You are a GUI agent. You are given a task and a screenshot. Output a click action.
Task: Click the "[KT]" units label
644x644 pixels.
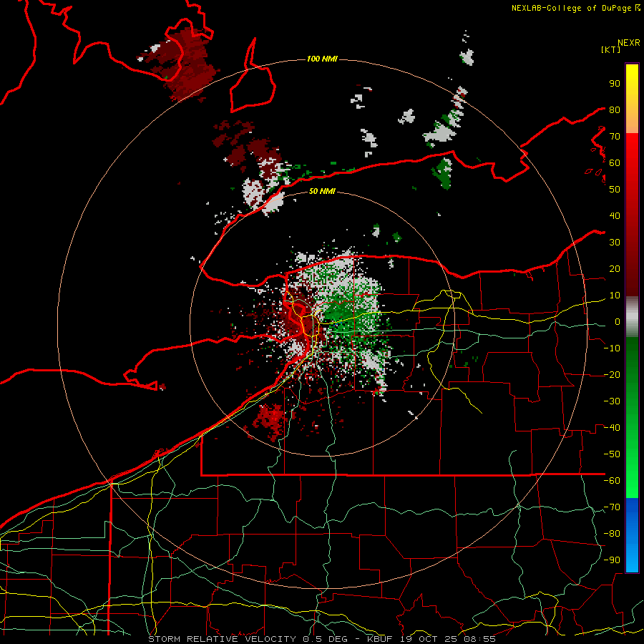click(610, 49)
